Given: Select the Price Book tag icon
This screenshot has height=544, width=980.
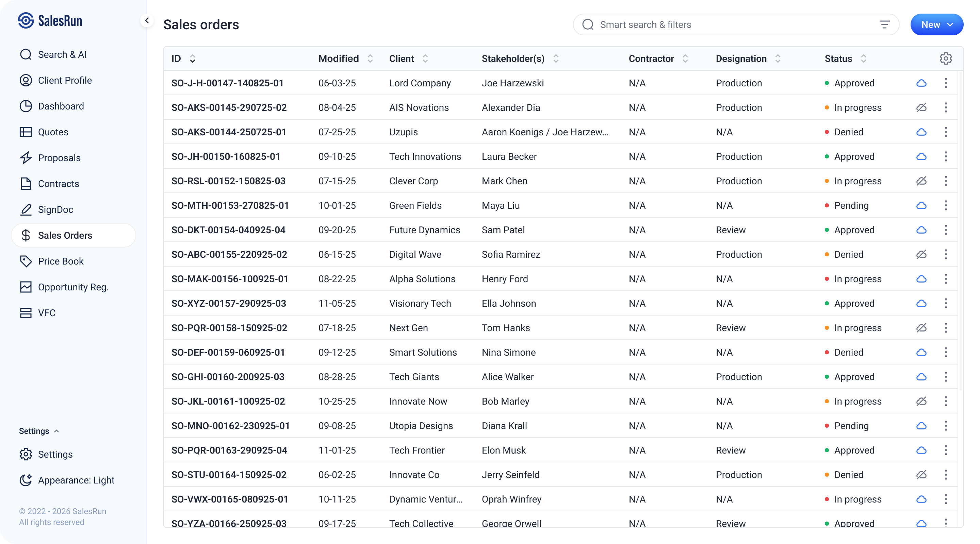Looking at the screenshot, I should click(26, 261).
